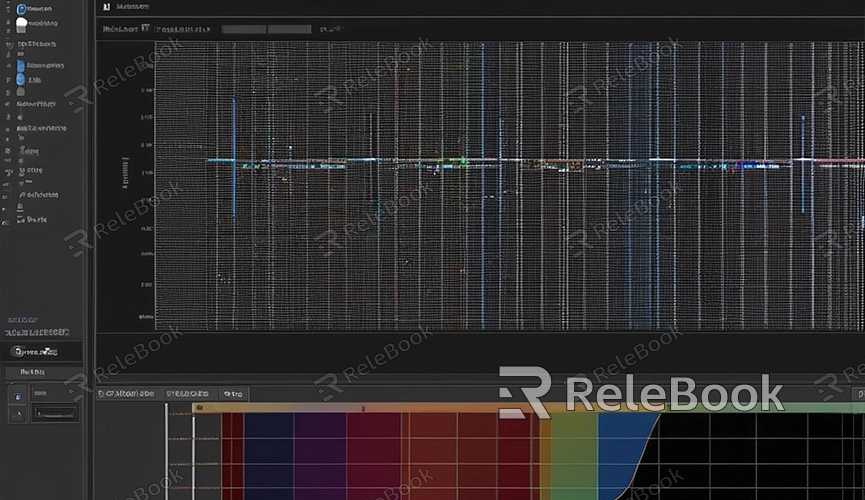The image size is (865, 500).
Task: Select the blue document icon in the sidebar list
Action: tap(21, 66)
